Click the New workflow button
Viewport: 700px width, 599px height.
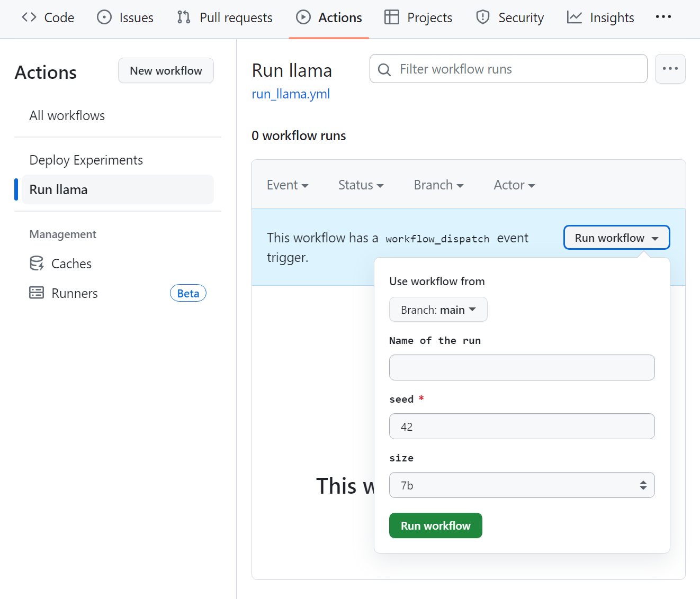(x=166, y=70)
